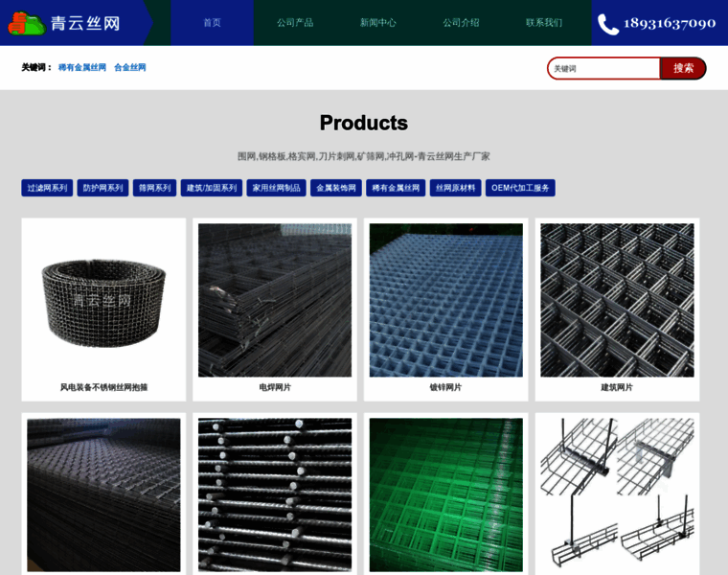Click the 镀锌网片 product title
Image resolution: width=728 pixels, height=575 pixels.
446,387
